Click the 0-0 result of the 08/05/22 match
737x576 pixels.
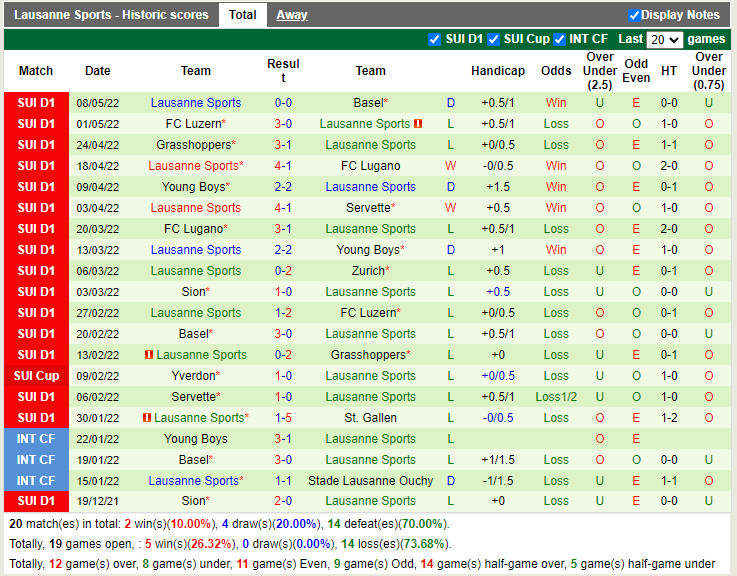[x=283, y=103]
